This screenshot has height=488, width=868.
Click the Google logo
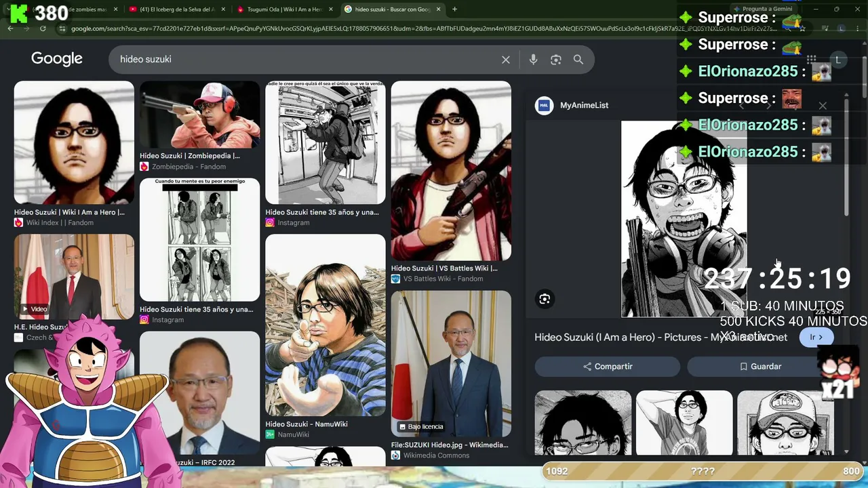(x=57, y=59)
